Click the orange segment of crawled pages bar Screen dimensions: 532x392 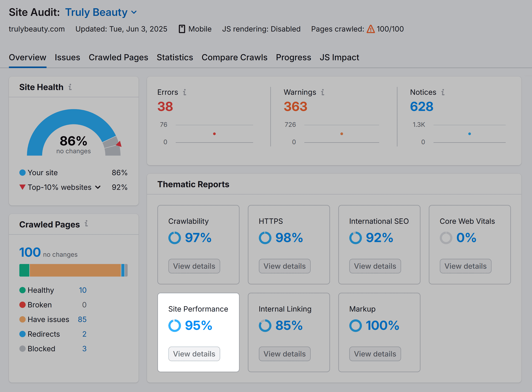pyautogui.click(x=75, y=270)
